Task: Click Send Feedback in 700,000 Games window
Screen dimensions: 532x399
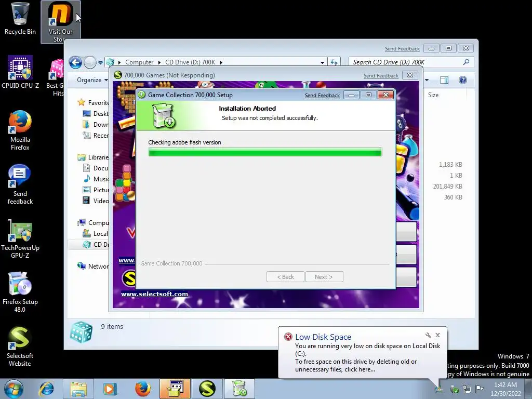Action: tap(381, 76)
